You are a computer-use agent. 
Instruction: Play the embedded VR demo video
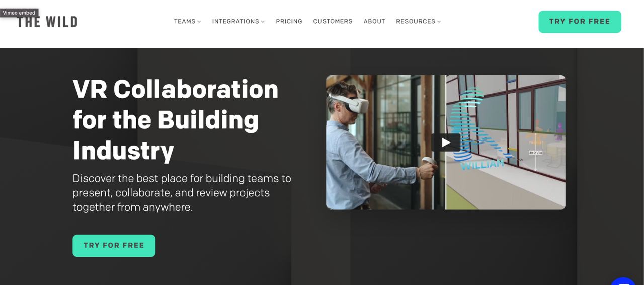(446, 142)
